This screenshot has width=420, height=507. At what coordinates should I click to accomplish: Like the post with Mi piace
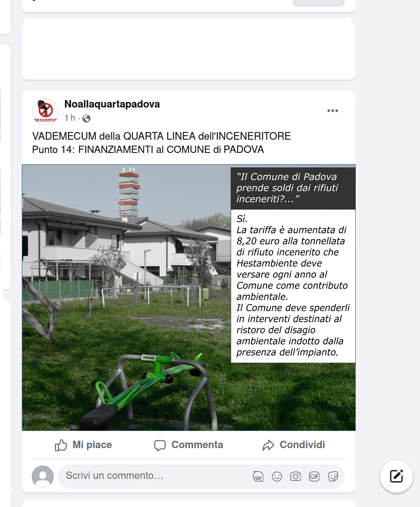click(83, 445)
